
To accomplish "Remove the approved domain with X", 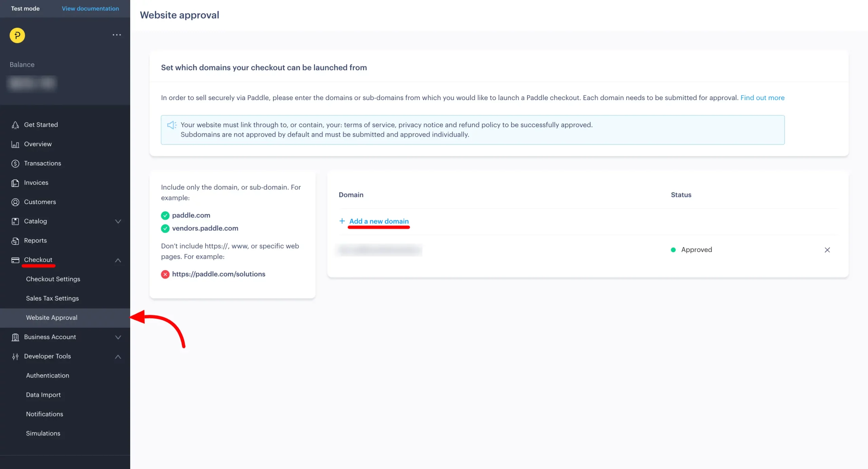I will pos(827,250).
